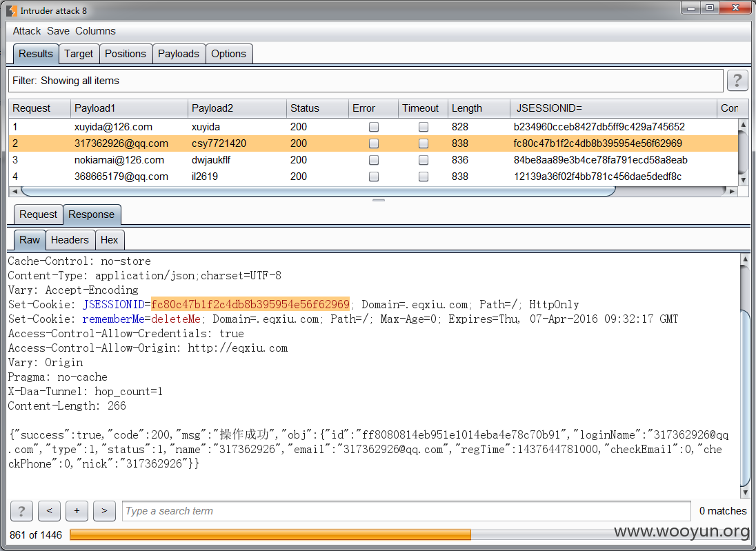756x551 pixels.
Task: Click password cell dwjaukflf
Action: [210, 160]
